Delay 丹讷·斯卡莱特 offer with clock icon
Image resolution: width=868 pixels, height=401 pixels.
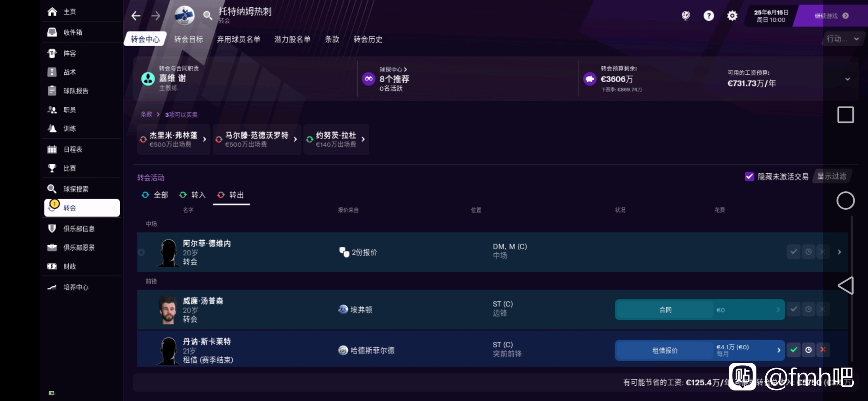[809, 350]
